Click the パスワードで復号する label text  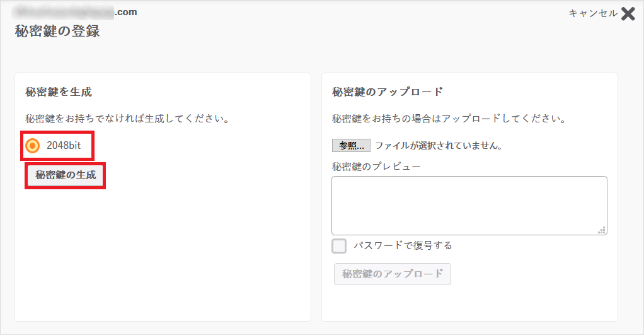pyautogui.click(x=403, y=246)
